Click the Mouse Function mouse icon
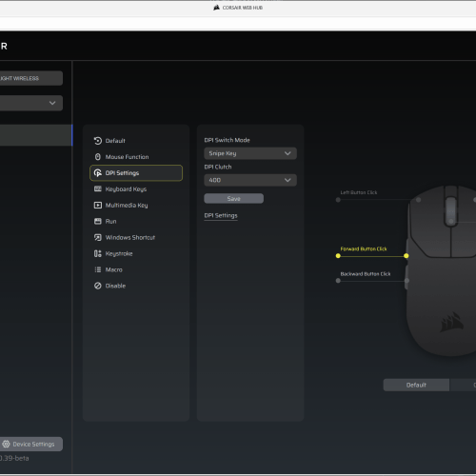This screenshot has height=476, width=476. [x=98, y=157]
